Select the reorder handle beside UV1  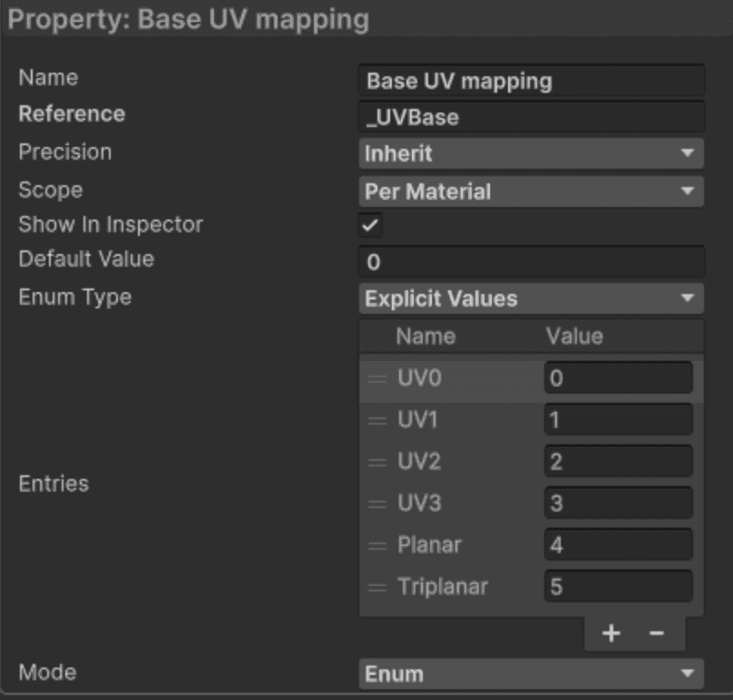coord(376,420)
